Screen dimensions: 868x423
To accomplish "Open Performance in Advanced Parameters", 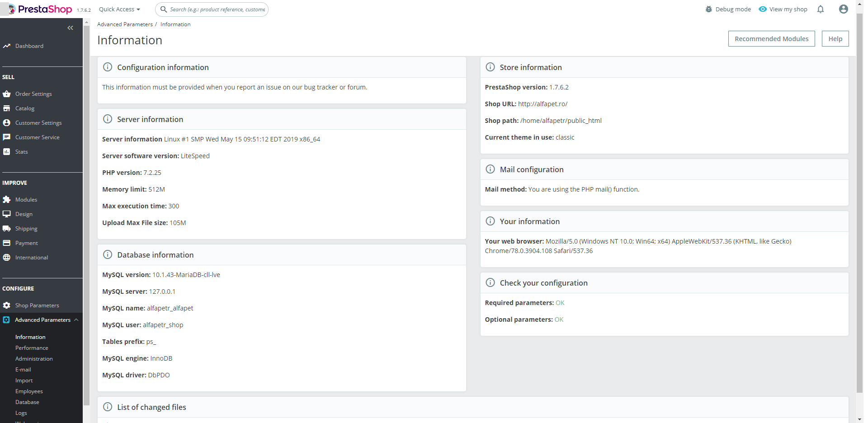I will point(32,348).
